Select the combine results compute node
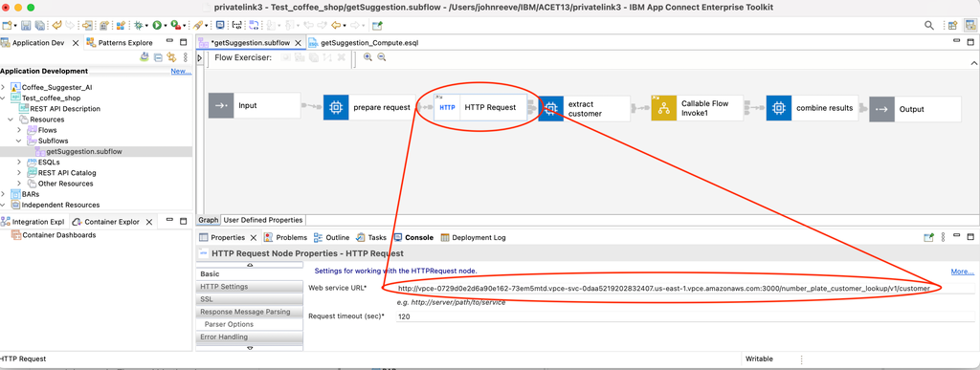This screenshot has width=980, height=370. (813, 108)
